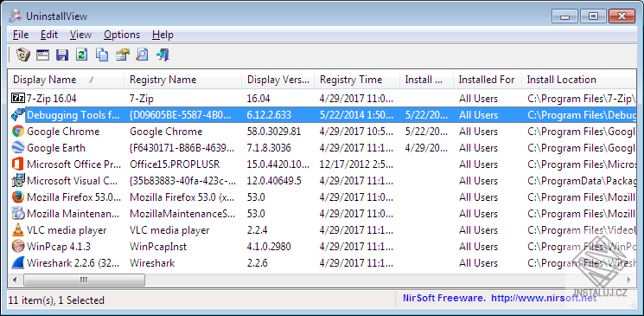644x316 pixels.
Task: Click the UninstallView title bar app icon
Action: coord(16,16)
